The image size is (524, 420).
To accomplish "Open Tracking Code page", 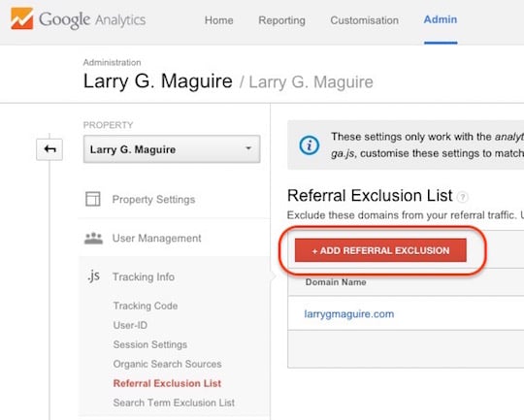I will 146,306.
